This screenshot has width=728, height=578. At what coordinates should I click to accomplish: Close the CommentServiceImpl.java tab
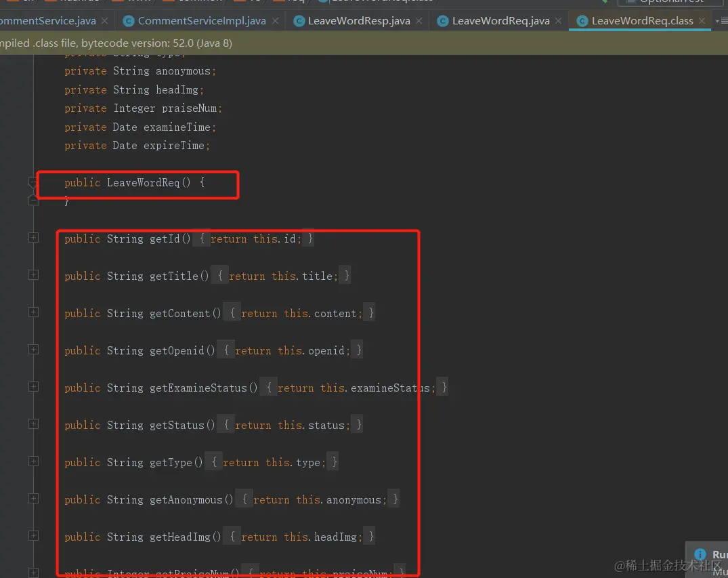tap(276, 21)
